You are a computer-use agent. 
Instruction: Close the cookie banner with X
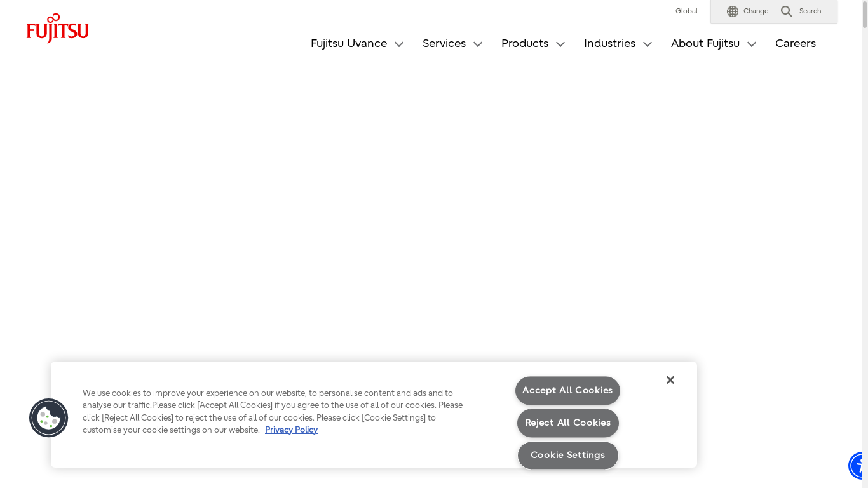click(x=670, y=380)
